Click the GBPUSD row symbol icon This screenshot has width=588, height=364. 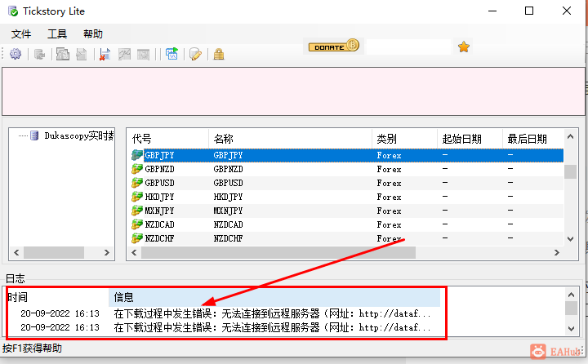coord(137,183)
